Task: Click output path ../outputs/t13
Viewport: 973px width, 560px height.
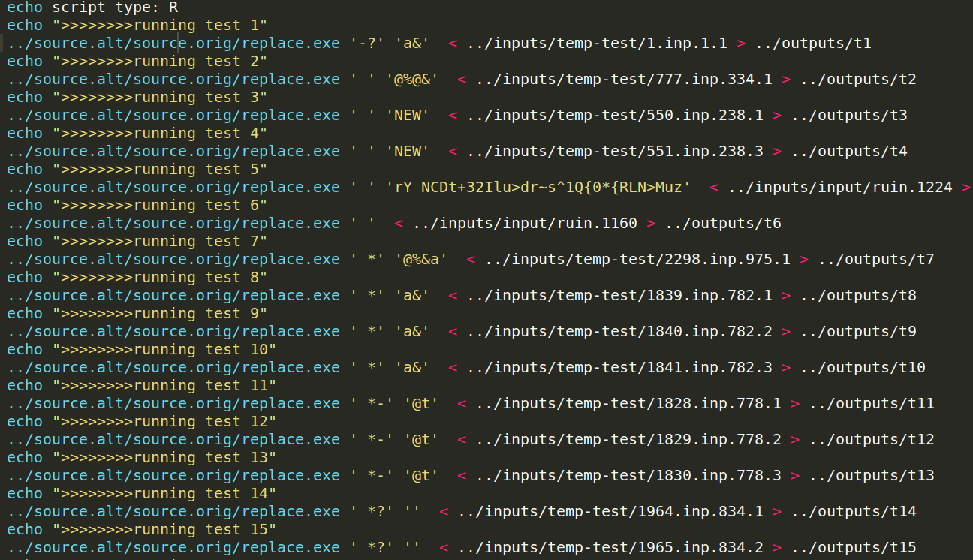Action: point(872,475)
